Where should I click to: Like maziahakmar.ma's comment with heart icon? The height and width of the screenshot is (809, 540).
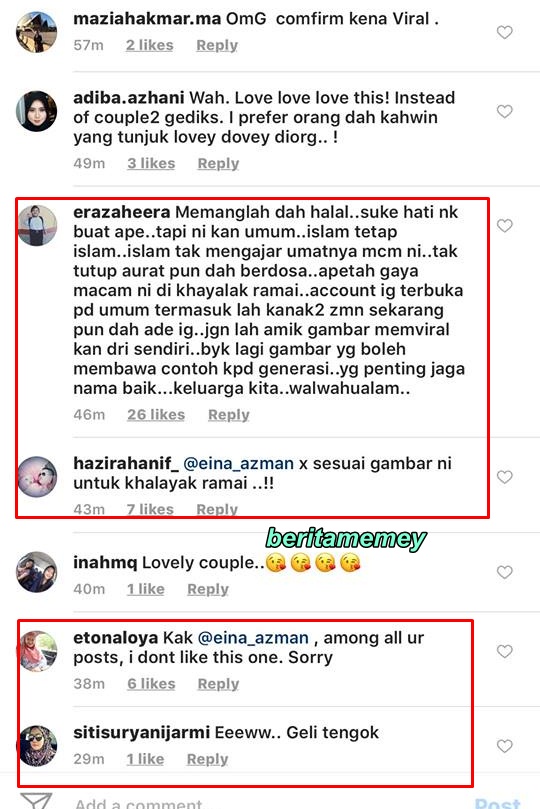(x=504, y=33)
